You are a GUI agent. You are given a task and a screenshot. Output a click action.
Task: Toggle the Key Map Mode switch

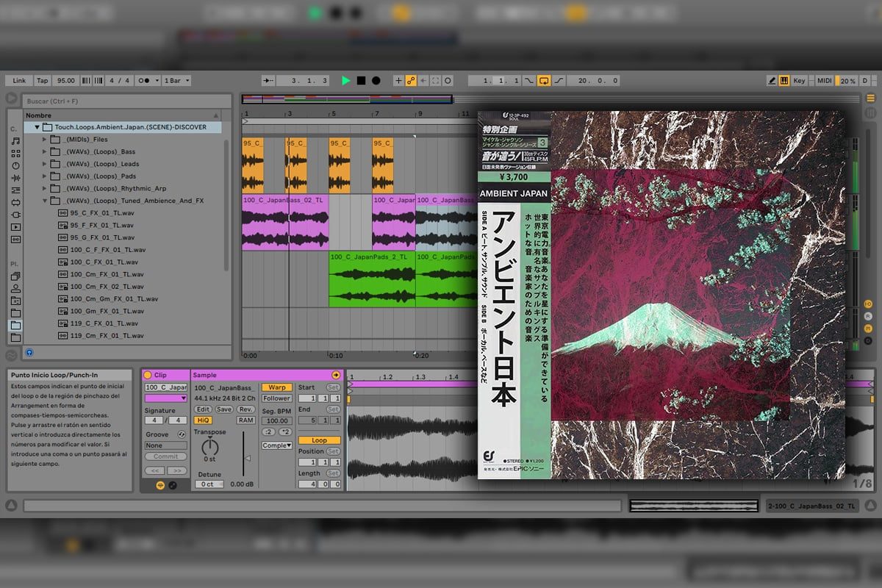tap(800, 81)
